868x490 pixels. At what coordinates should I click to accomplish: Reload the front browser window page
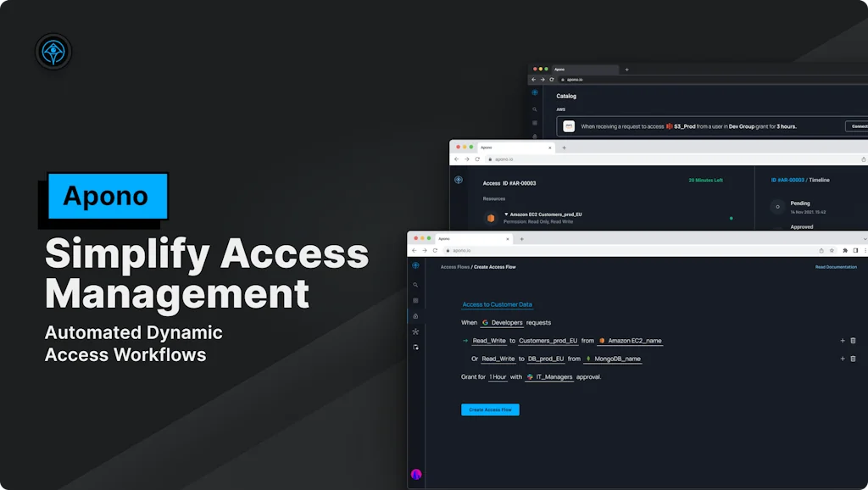[x=435, y=250]
